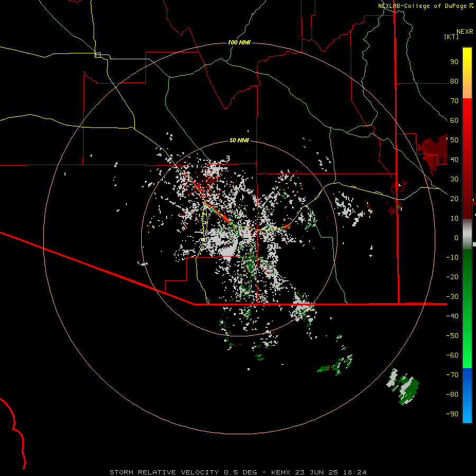Click the 50 NMI range ring label
Viewport: 476px width, 476px height.
[x=239, y=140]
